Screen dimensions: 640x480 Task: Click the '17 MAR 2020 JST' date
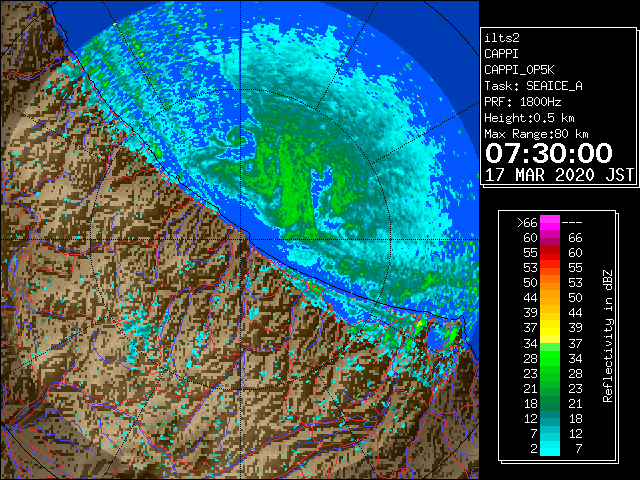[559, 175]
